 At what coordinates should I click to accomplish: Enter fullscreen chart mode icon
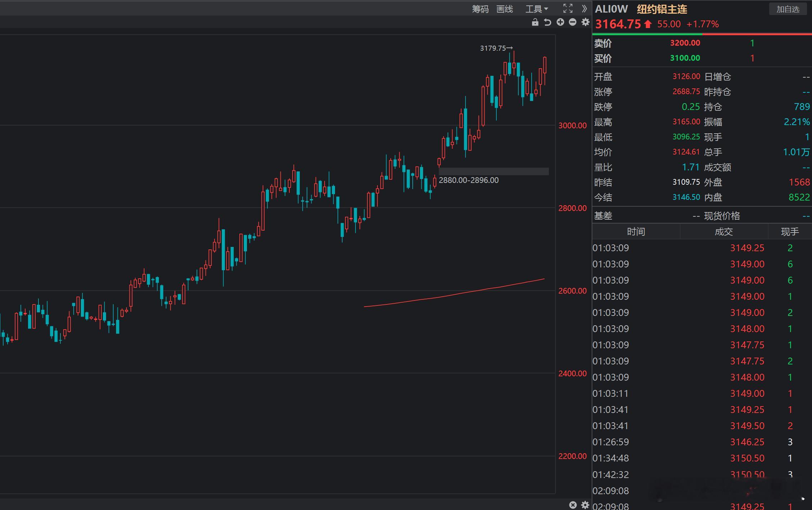(x=568, y=9)
